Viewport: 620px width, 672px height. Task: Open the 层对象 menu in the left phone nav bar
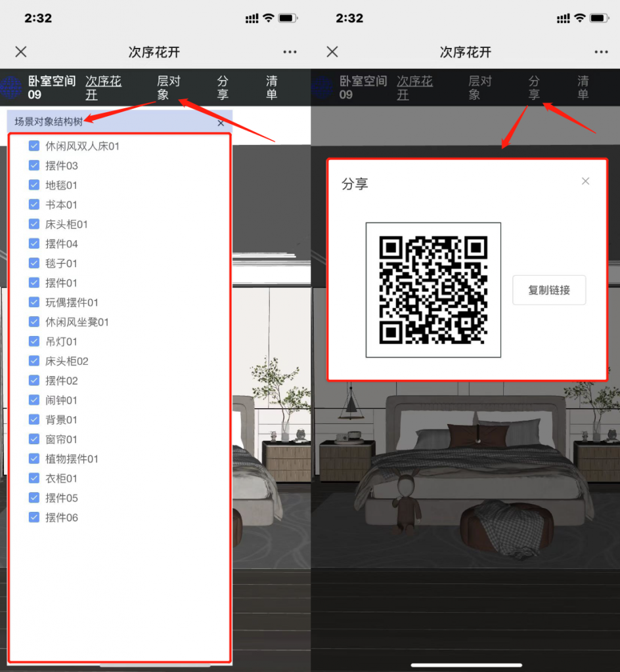[169, 87]
